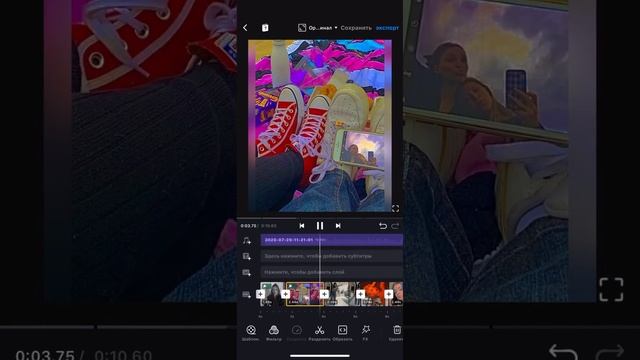Tap the add layer icon

tap(247, 272)
